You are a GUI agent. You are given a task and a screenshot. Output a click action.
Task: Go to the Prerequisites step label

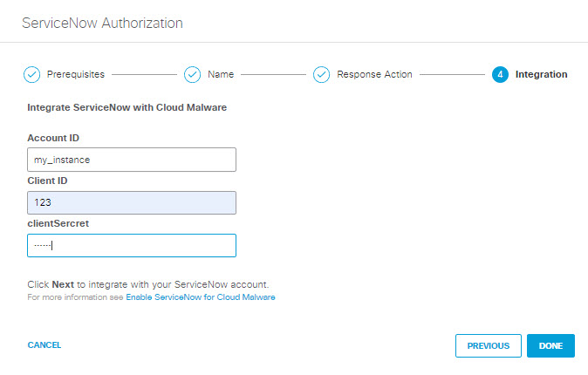pos(76,74)
